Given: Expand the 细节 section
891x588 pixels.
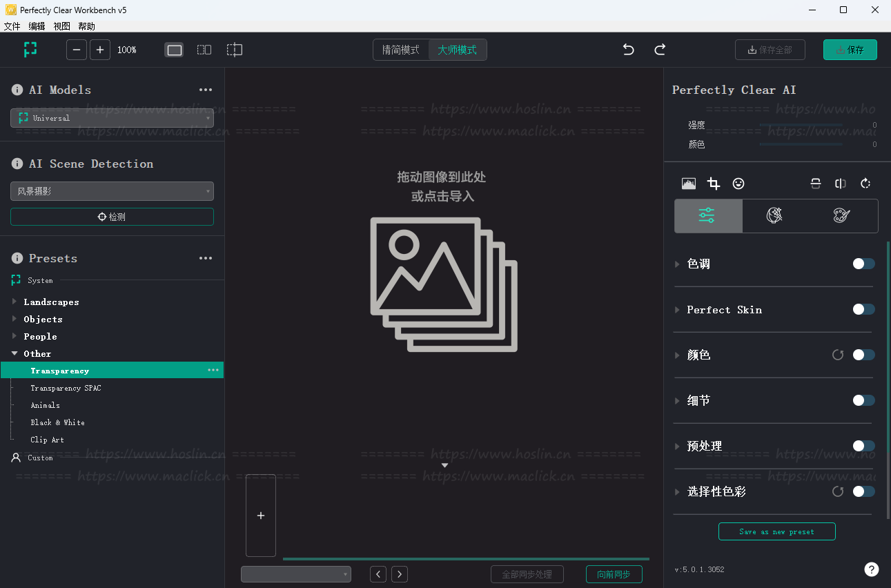Looking at the screenshot, I should [x=677, y=400].
